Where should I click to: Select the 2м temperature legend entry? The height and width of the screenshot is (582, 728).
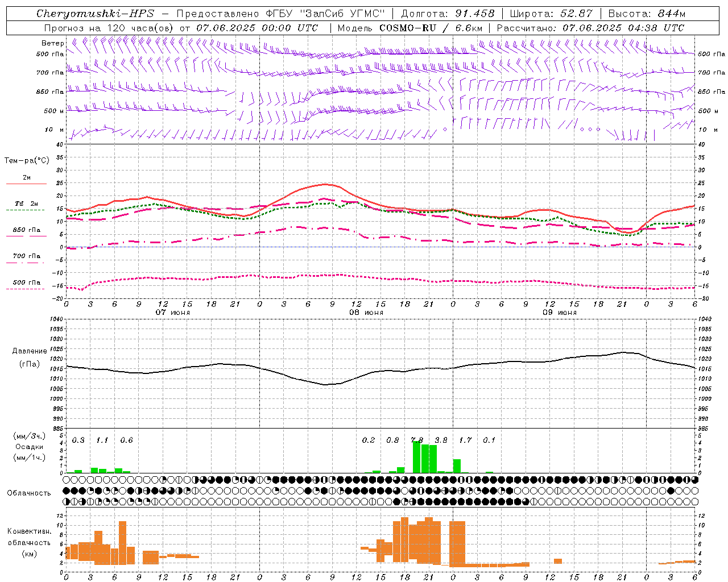point(27,178)
